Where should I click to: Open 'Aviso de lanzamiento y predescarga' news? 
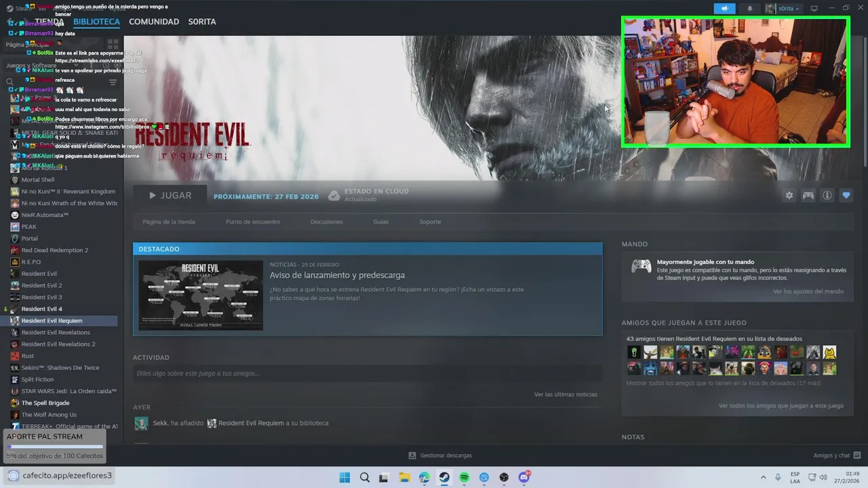click(337, 275)
